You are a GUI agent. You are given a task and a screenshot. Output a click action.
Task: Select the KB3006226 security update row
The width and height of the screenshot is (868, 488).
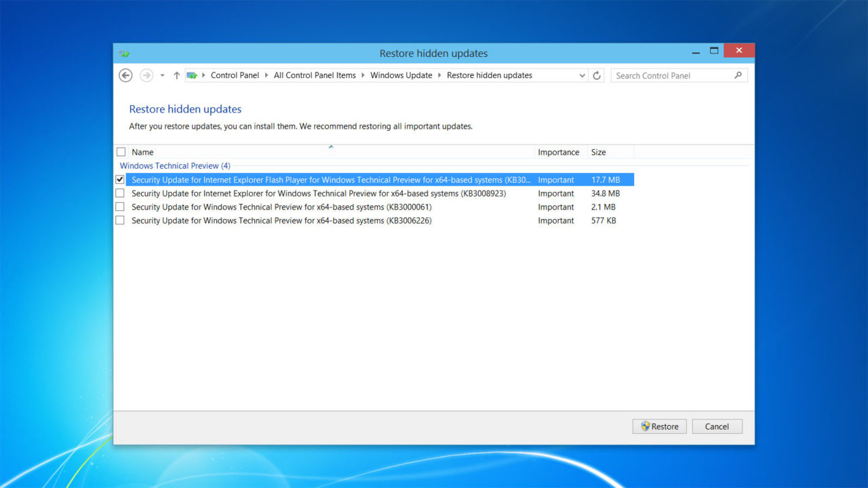coord(380,220)
